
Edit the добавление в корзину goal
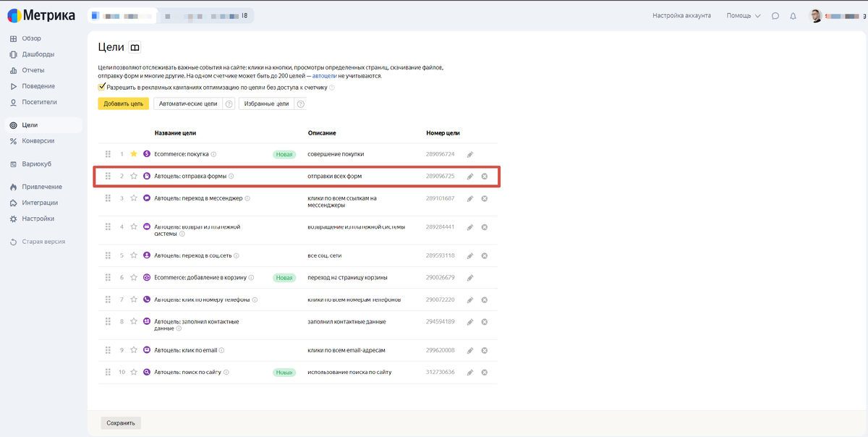click(x=470, y=278)
